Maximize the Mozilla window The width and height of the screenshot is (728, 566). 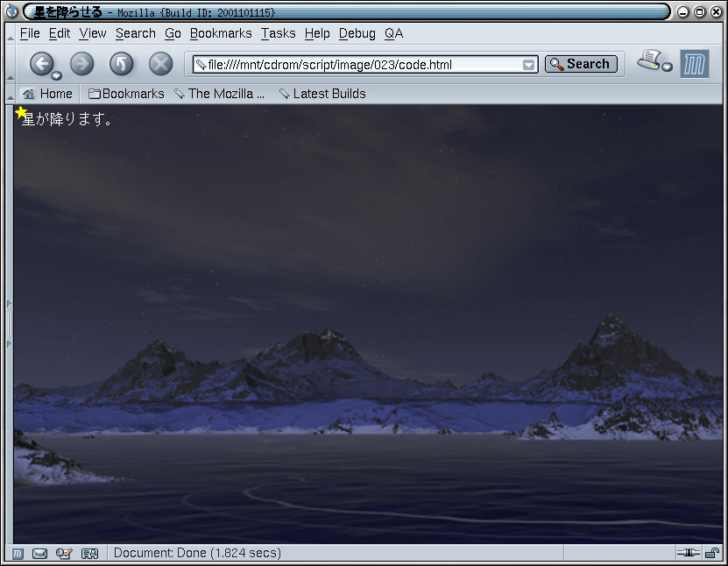(700, 12)
